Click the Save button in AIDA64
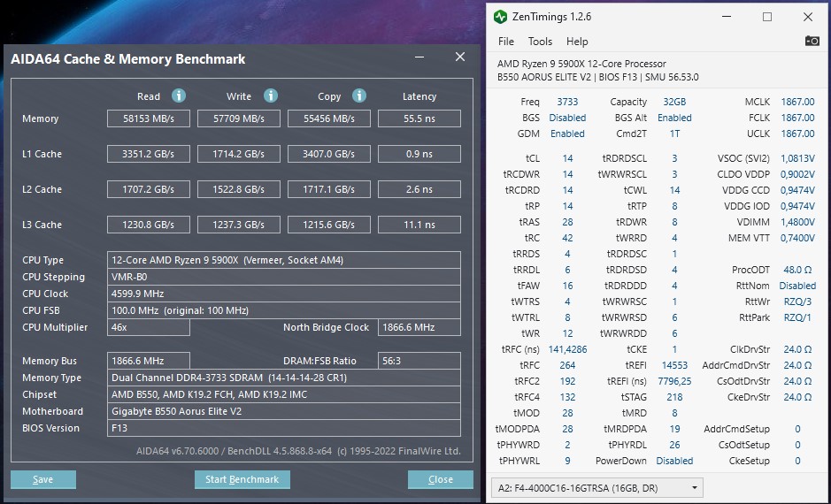 43,479
